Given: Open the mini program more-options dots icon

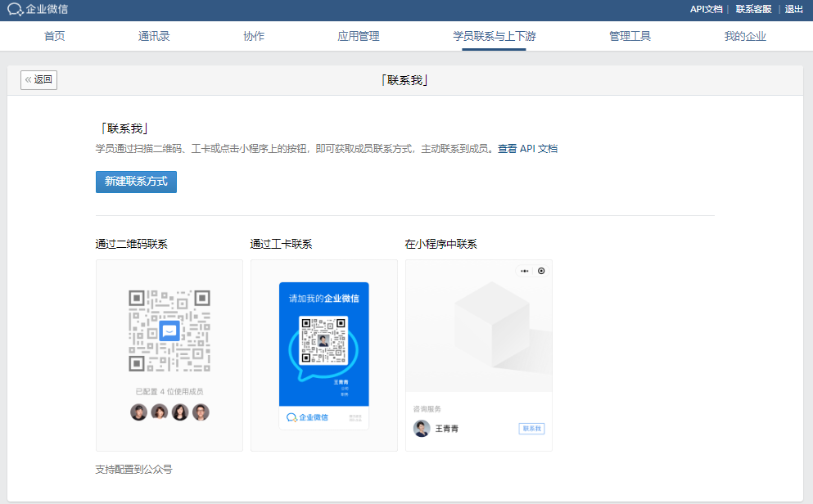Looking at the screenshot, I should [525, 271].
